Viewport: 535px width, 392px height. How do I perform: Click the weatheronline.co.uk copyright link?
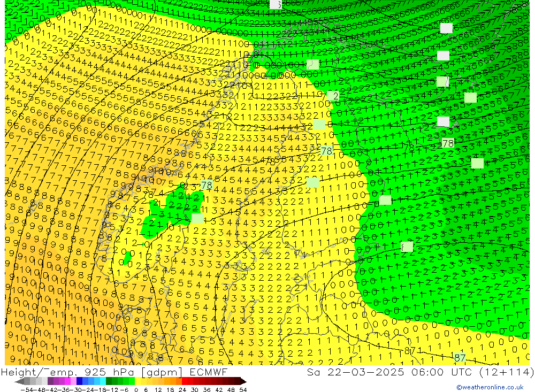(x=490, y=387)
